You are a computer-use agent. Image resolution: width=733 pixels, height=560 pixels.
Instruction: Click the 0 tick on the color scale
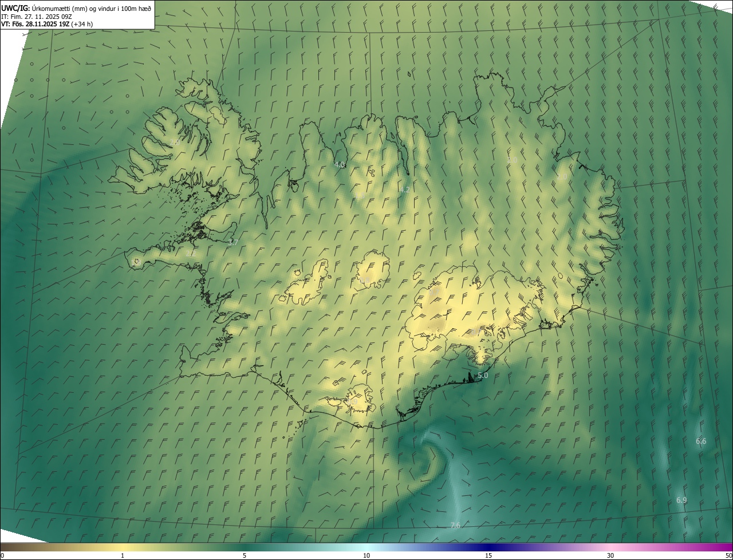click(x=2, y=555)
